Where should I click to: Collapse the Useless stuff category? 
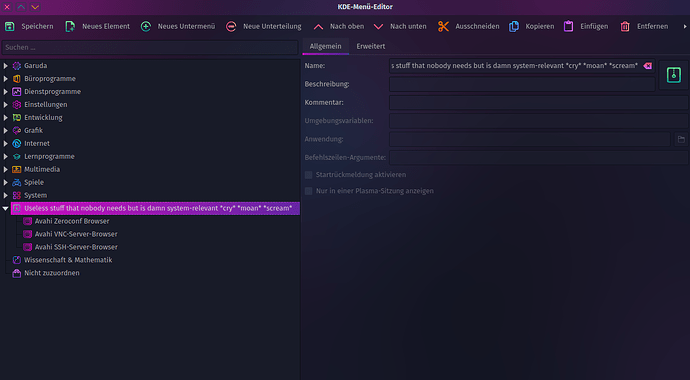[5, 208]
